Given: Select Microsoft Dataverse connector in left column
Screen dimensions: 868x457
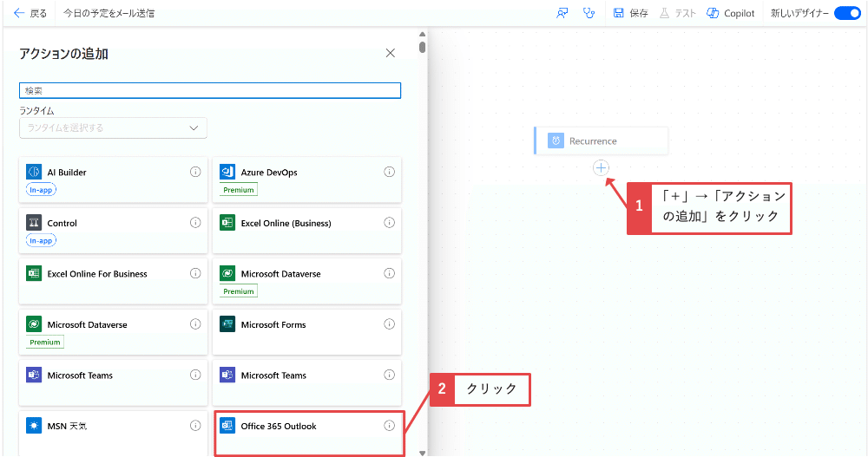Looking at the screenshot, I should (113, 332).
